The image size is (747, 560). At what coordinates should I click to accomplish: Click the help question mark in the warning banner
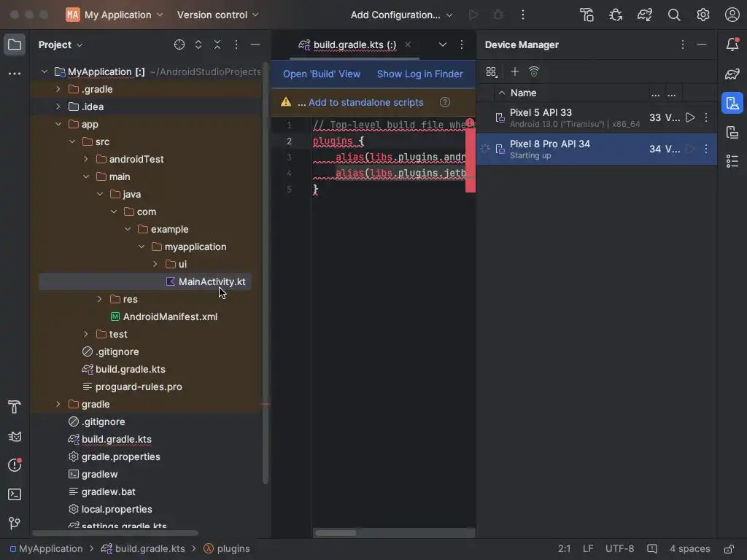coord(445,102)
